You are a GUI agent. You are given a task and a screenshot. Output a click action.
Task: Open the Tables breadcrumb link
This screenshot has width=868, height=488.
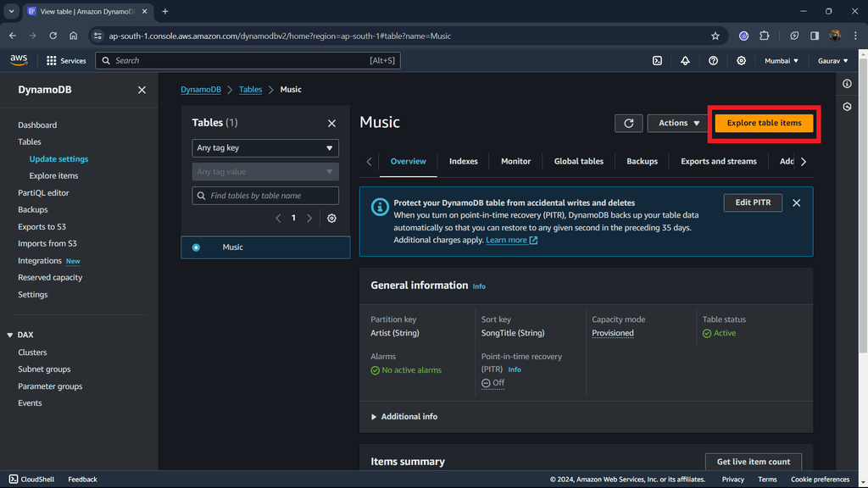pyautogui.click(x=250, y=90)
